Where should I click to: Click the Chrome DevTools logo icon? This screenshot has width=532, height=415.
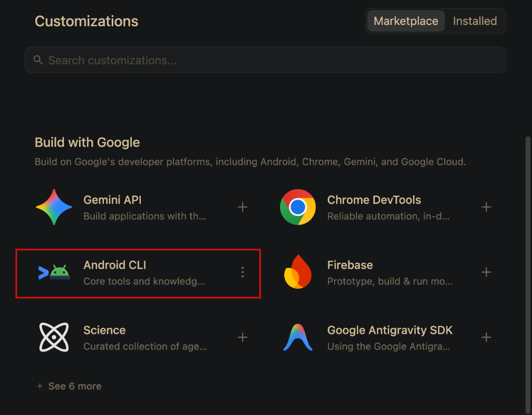pos(298,207)
